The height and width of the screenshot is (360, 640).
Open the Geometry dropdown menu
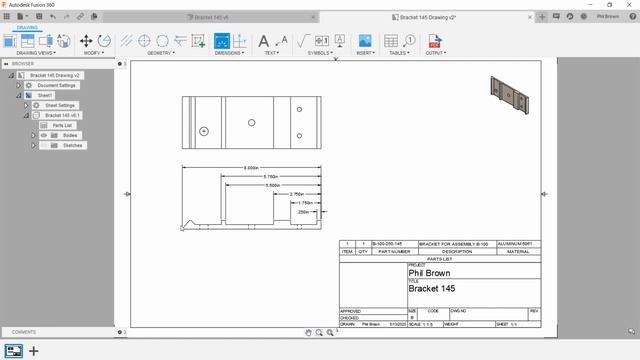(x=161, y=53)
